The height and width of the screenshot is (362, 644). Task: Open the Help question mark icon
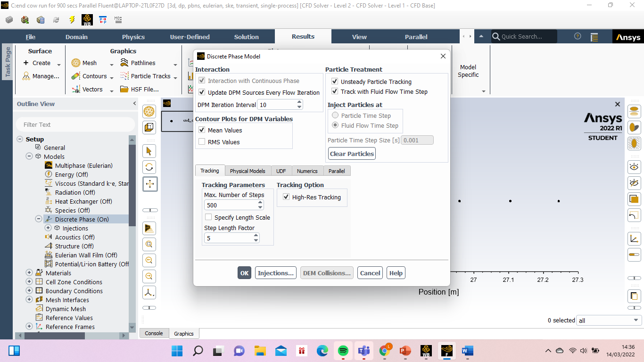pos(578,37)
